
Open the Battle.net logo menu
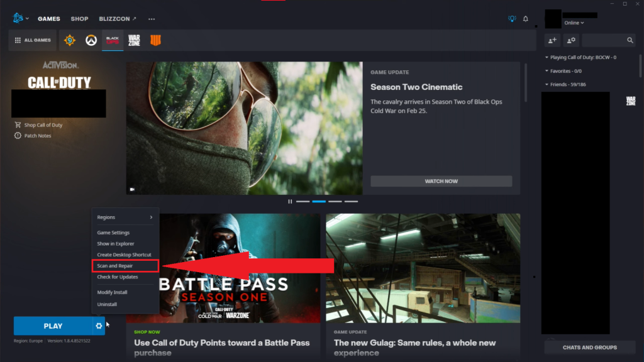pyautogui.click(x=18, y=18)
